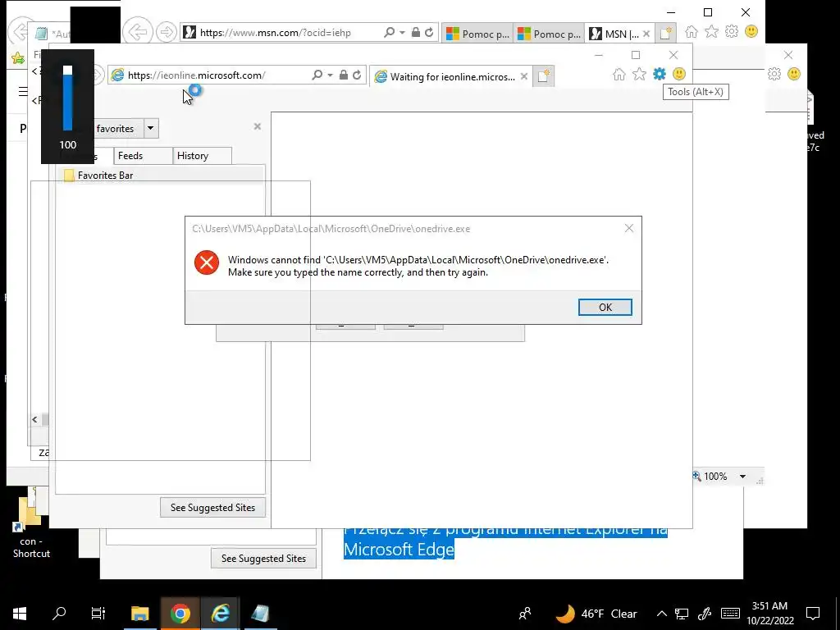The image size is (840, 630).
Task: Click the search magnifier in ieonline address bar
Action: [317, 75]
